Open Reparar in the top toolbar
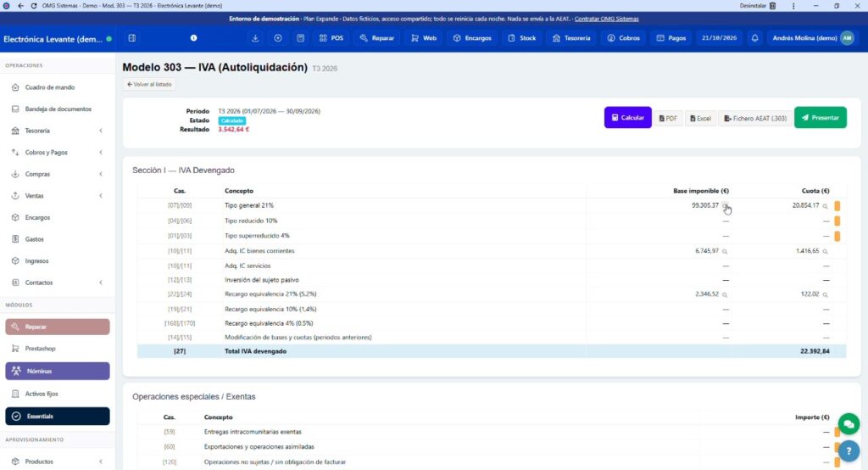The width and height of the screenshot is (868, 470). (x=377, y=38)
